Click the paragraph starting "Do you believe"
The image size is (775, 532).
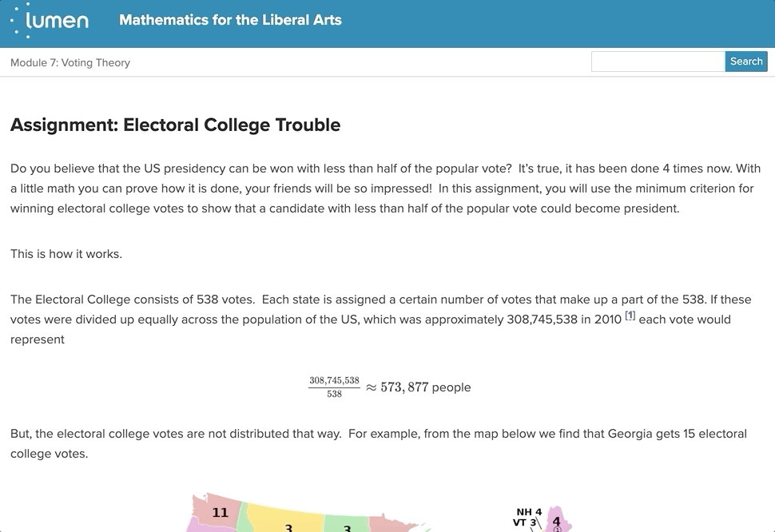(385, 189)
